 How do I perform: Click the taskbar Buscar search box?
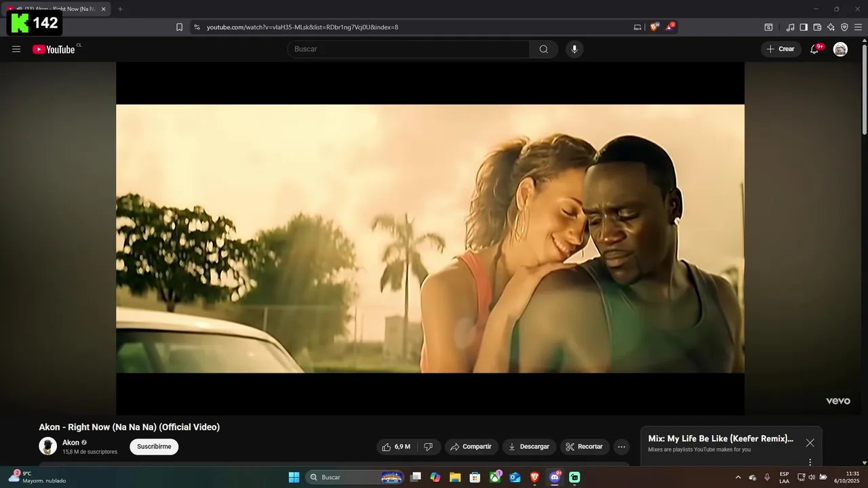pyautogui.click(x=355, y=477)
